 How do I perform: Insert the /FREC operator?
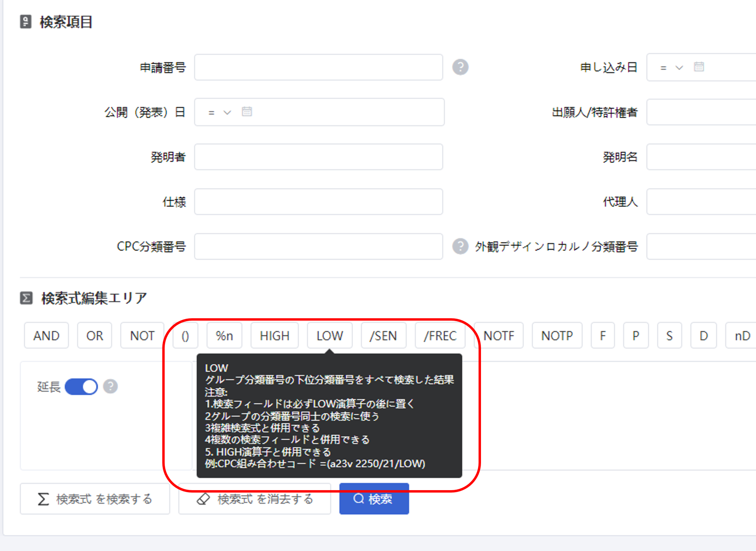click(x=440, y=335)
